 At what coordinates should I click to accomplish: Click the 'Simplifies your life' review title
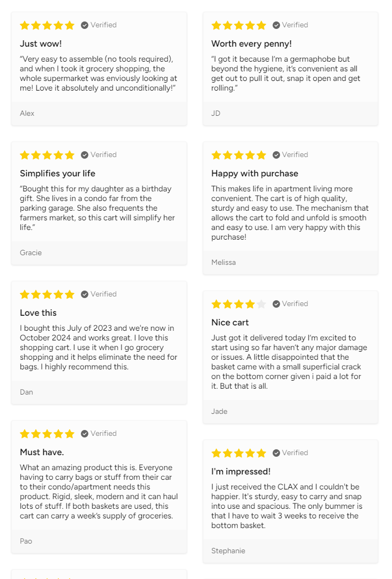(x=57, y=174)
